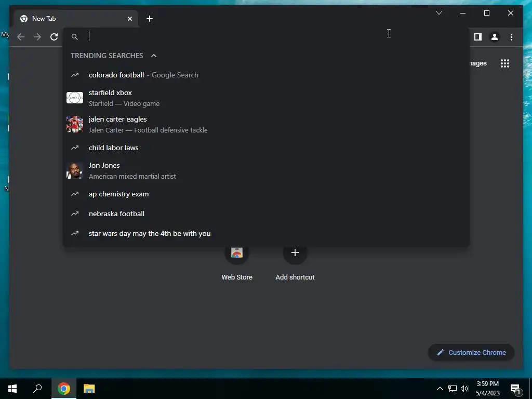The width and height of the screenshot is (532, 399).
Task: Choose starfield xbox suggestion
Action: point(266,98)
